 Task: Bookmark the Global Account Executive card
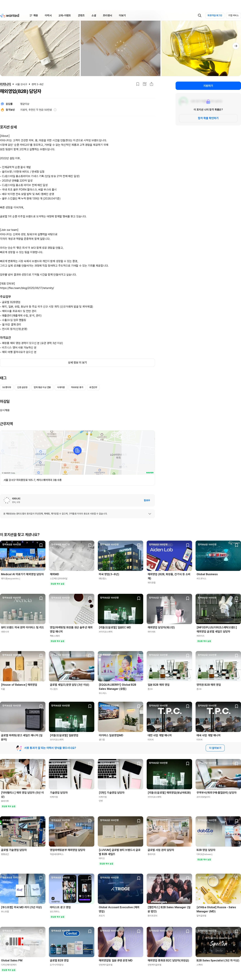tap(139, 878)
